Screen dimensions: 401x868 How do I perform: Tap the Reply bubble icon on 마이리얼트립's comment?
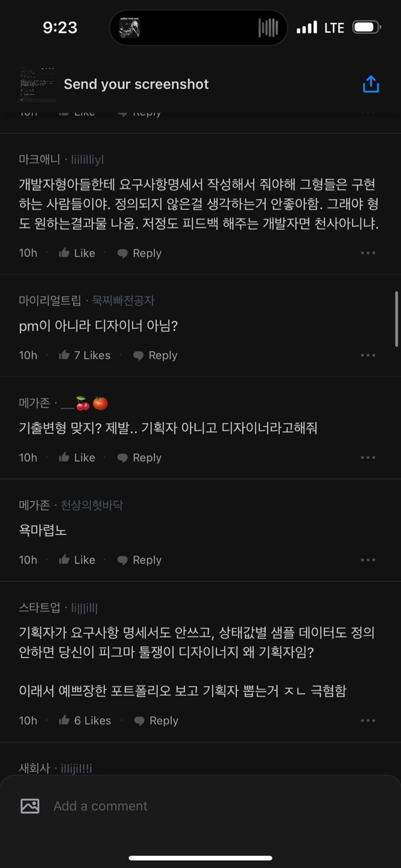[x=137, y=355]
